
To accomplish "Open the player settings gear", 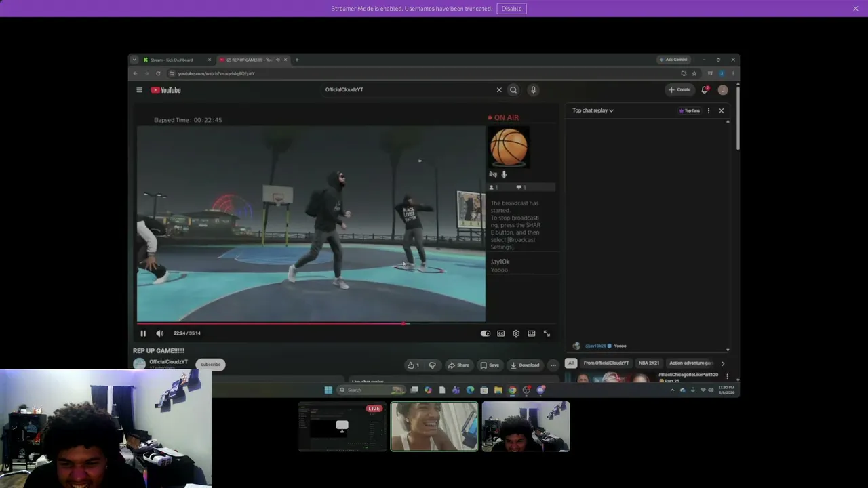I will [516, 333].
